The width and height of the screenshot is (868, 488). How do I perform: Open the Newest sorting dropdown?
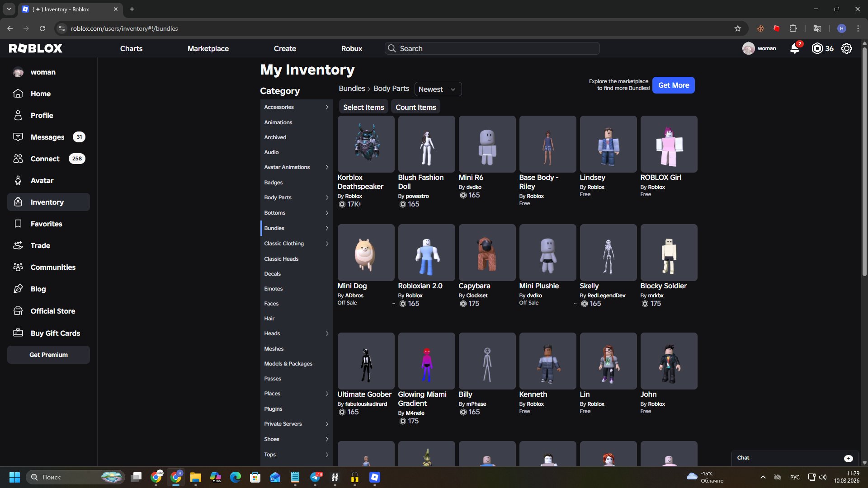(437, 89)
